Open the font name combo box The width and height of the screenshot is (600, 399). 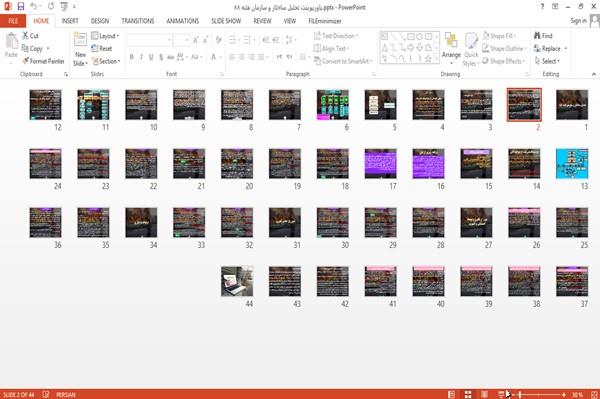149,39
